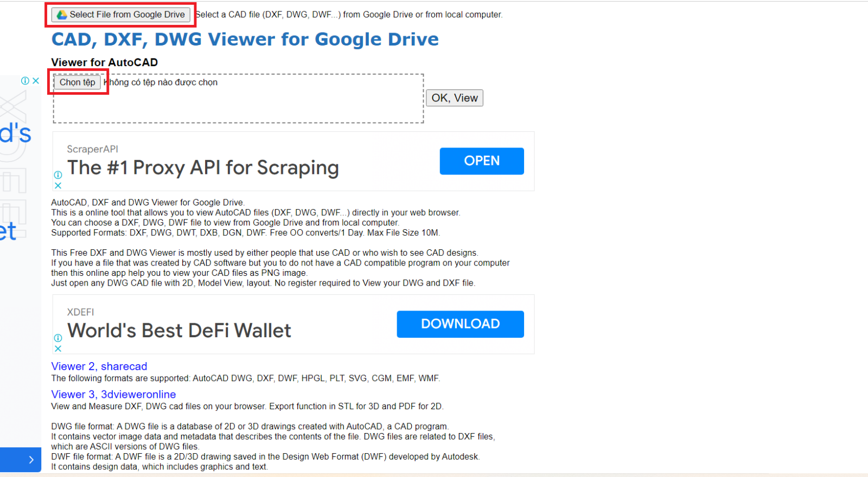
Task: Click the blue arrow chevron on sidebar ad
Action: coord(31,460)
